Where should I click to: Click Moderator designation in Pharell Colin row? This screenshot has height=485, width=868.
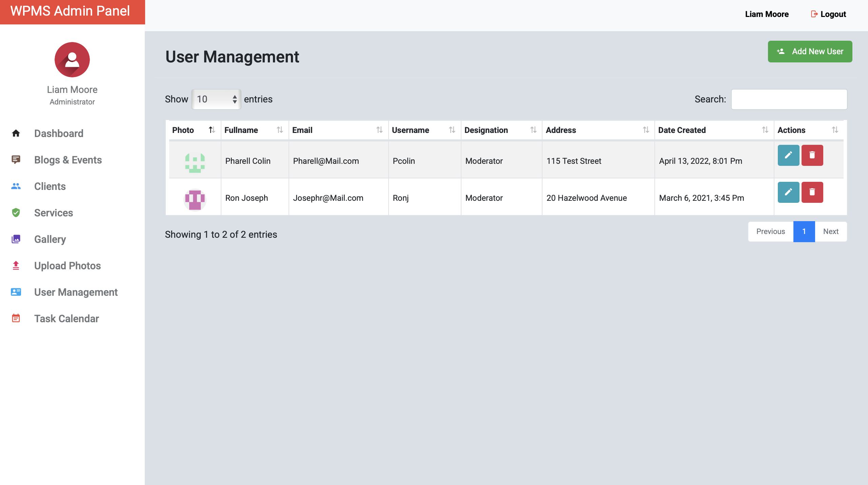pyautogui.click(x=484, y=161)
